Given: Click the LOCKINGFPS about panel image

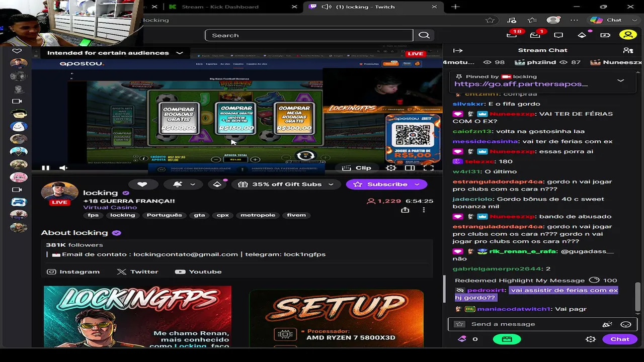Looking at the screenshot, I should 137,317.
